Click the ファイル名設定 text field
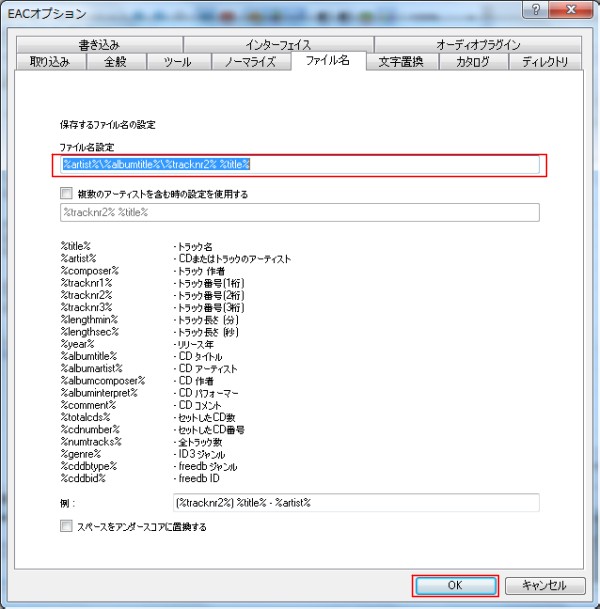This screenshot has height=609, width=600. [x=299, y=164]
